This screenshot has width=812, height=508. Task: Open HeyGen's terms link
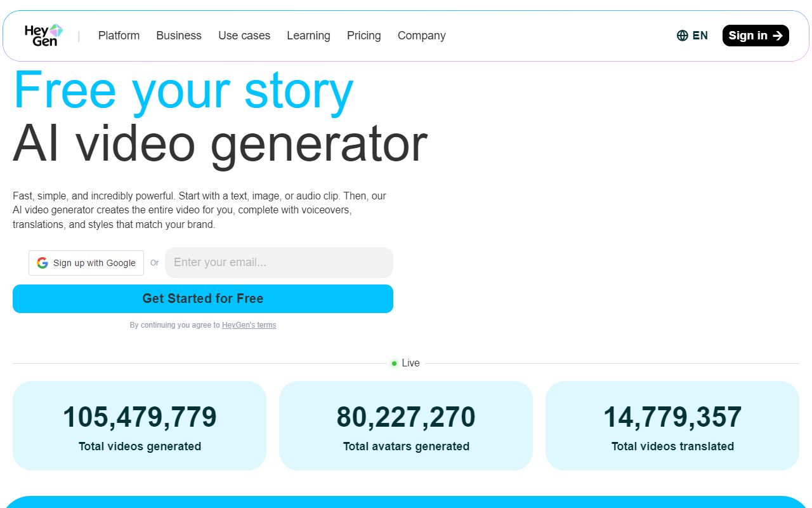point(249,325)
